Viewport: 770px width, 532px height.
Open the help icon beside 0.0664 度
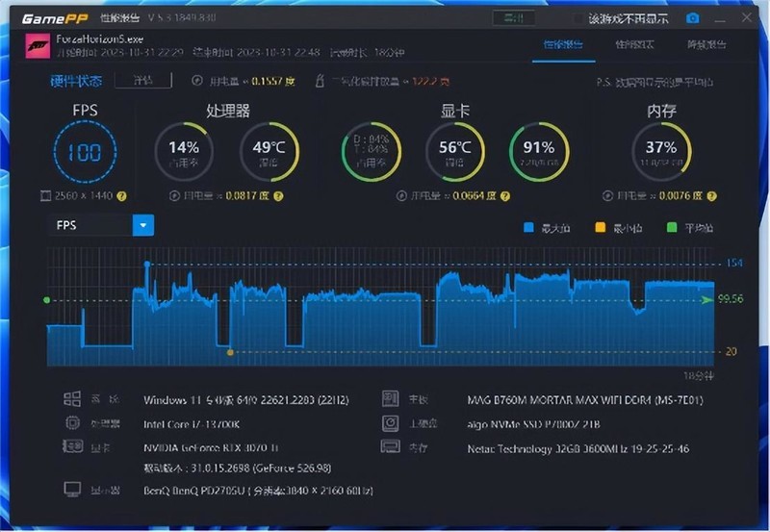pyautogui.click(x=504, y=196)
